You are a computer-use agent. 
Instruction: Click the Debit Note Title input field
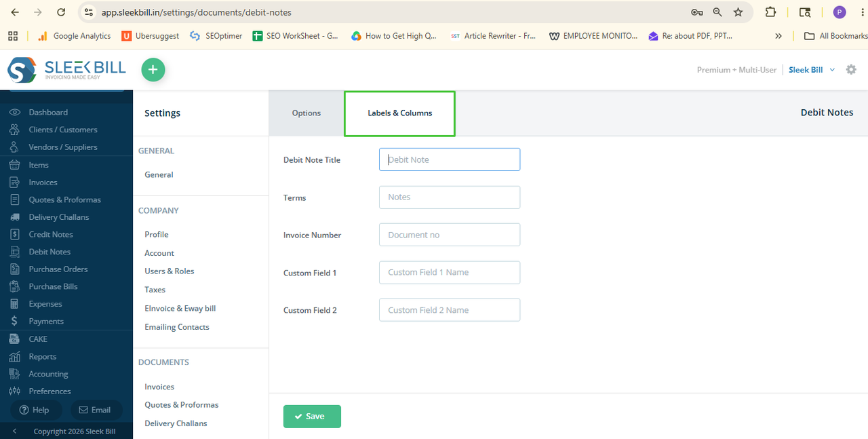[450, 159]
